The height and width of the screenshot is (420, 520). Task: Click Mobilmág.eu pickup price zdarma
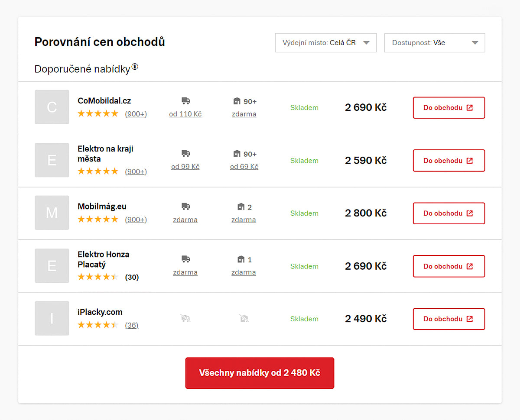point(244,220)
